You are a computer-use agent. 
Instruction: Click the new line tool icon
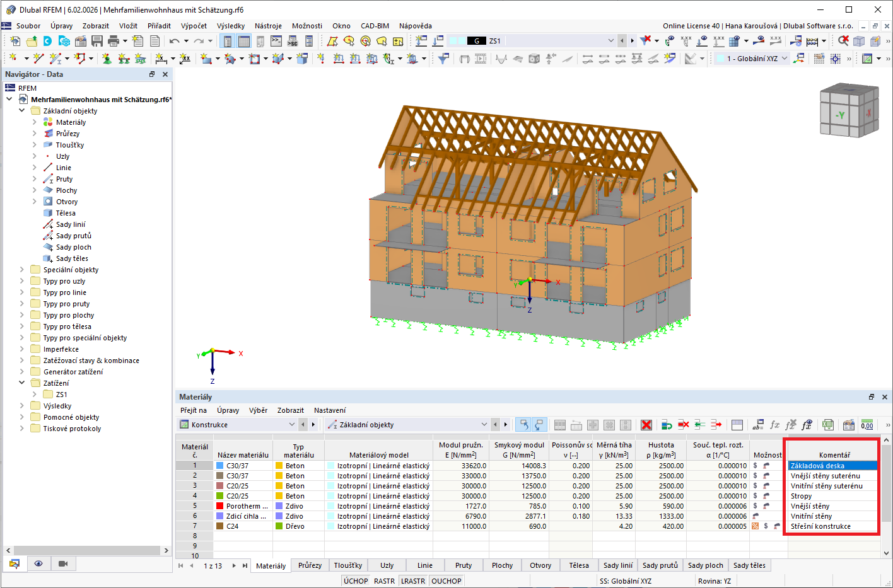pos(38,59)
